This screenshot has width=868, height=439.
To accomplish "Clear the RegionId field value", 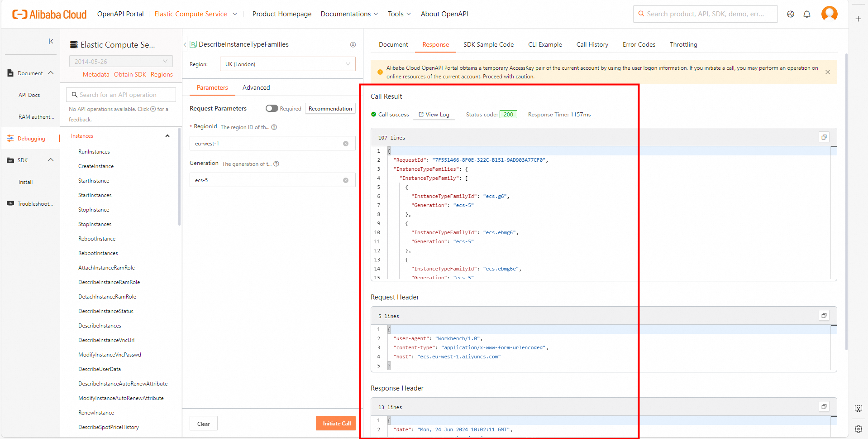I will click(x=346, y=144).
